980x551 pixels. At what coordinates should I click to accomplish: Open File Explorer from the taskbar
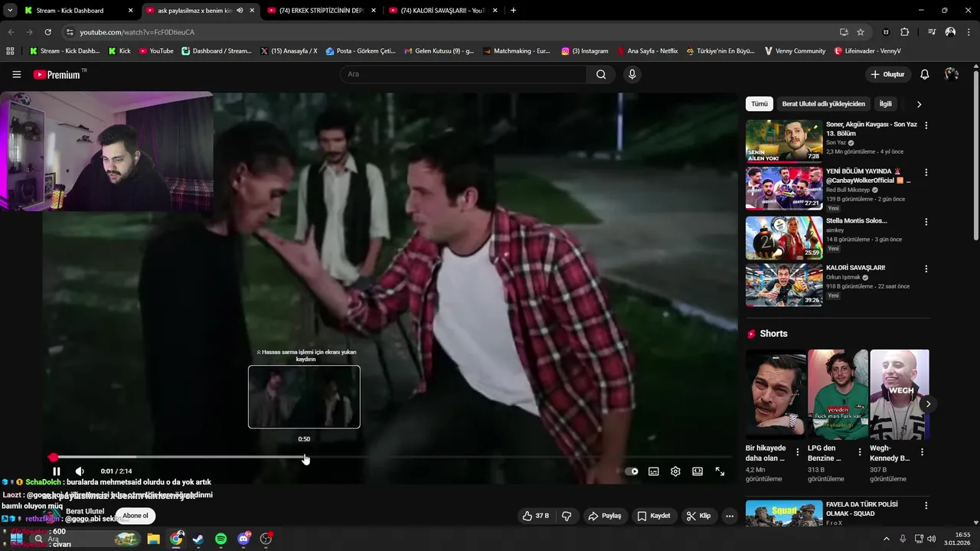(153, 539)
